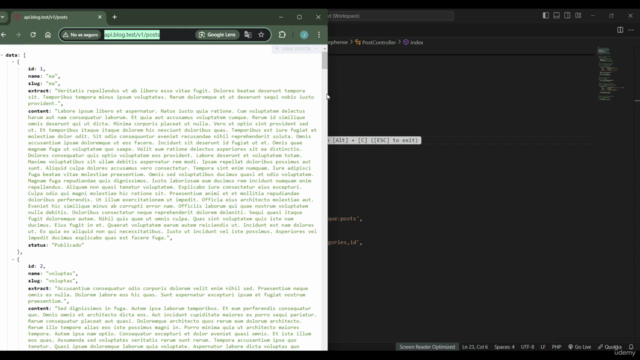Click the VS Code minimap preview

coord(612,74)
